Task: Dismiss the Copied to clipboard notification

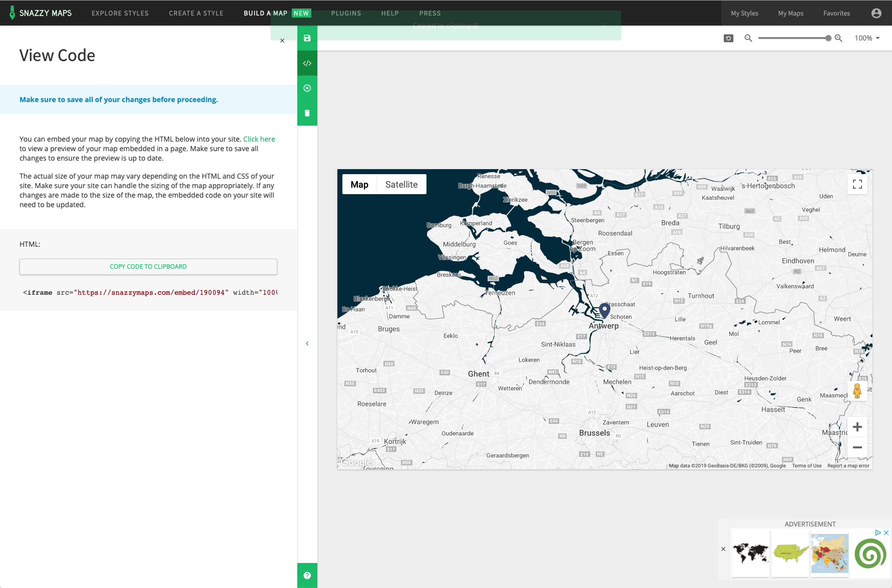Action: (x=604, y=26)
